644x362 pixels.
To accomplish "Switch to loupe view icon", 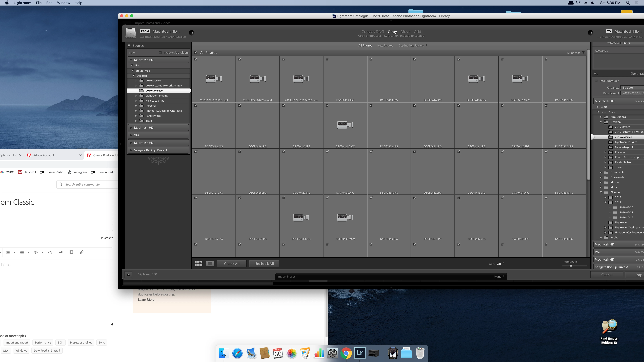I will (x=210, y=264).
